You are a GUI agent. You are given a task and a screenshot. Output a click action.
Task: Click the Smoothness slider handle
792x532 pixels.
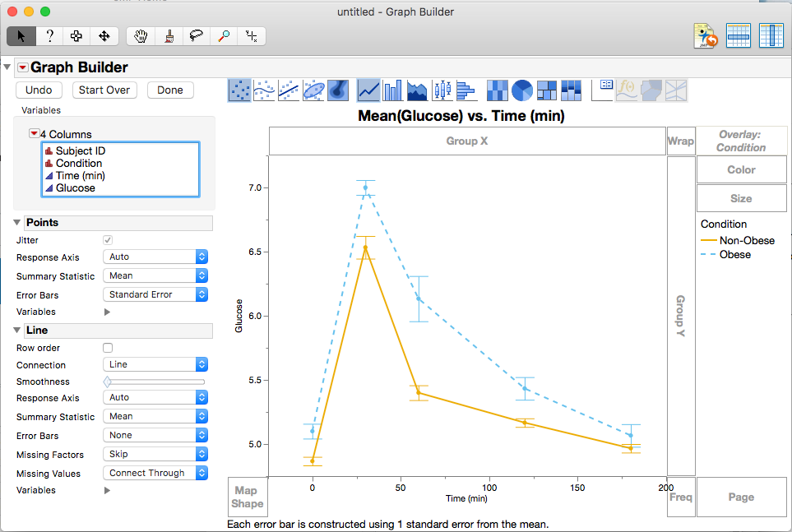(x=107, y=382)
